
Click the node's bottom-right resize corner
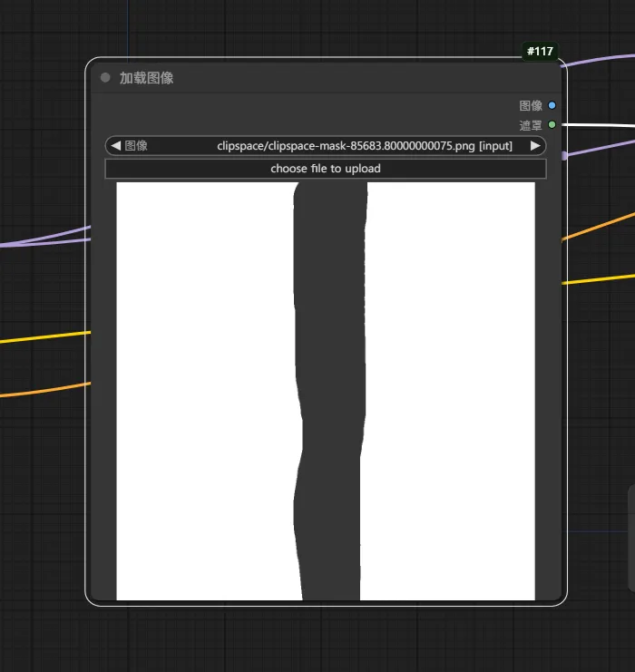pos(562,600)
